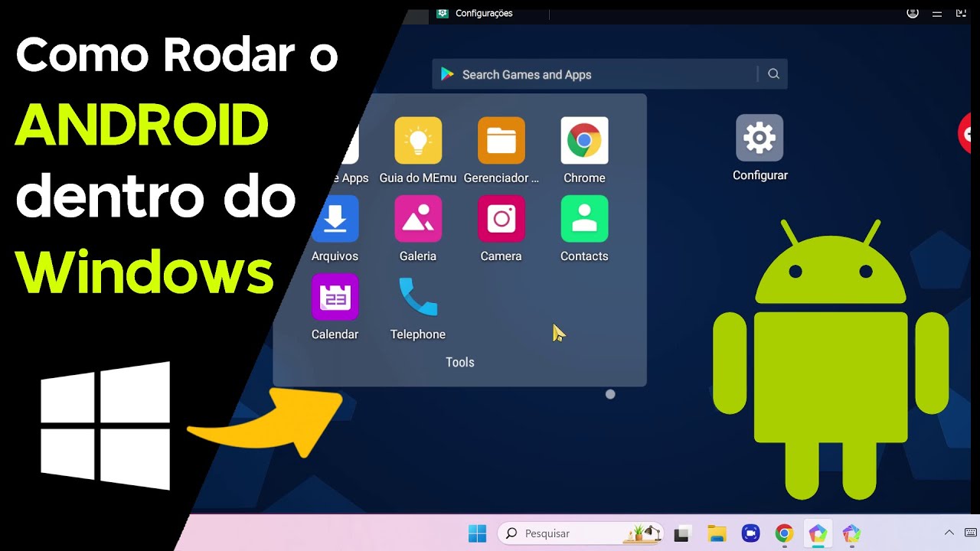Image resolution: width=980 pixels, height=551 pixels.
Task: Open blue camera app on taskbar
Action: click(750, 533)
